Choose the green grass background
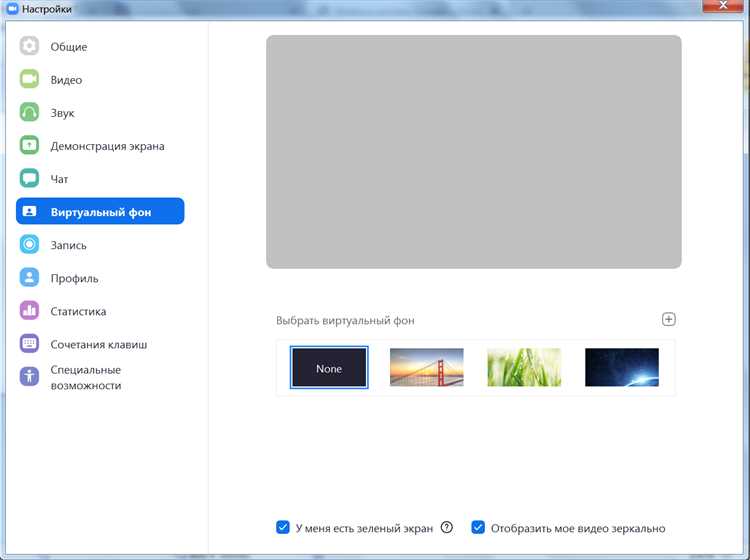This screenshot has height=560, width=750. [524, 367]
